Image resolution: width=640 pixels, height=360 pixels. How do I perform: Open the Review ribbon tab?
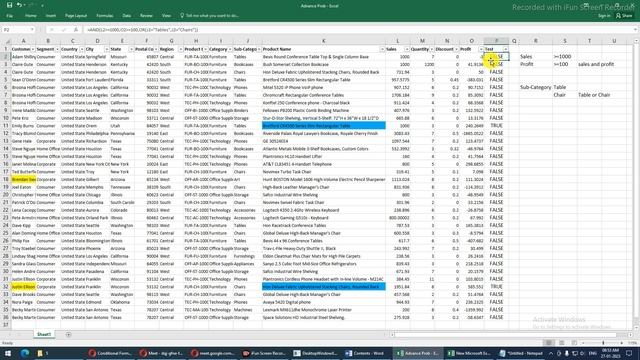[x=146, y=16]
